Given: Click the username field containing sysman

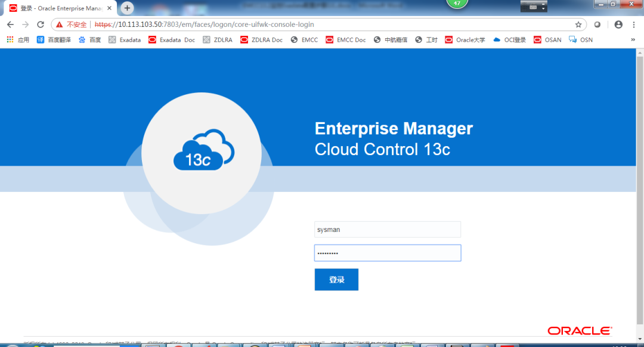Looking at the screenshot, I should click(388, 230).
